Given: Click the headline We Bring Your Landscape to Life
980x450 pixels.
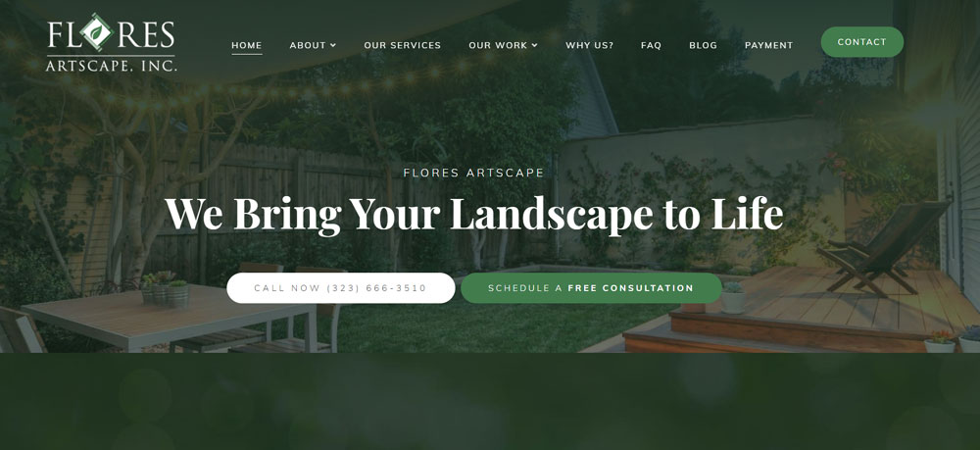Looking at the screenshot, I should coord(473,213).
